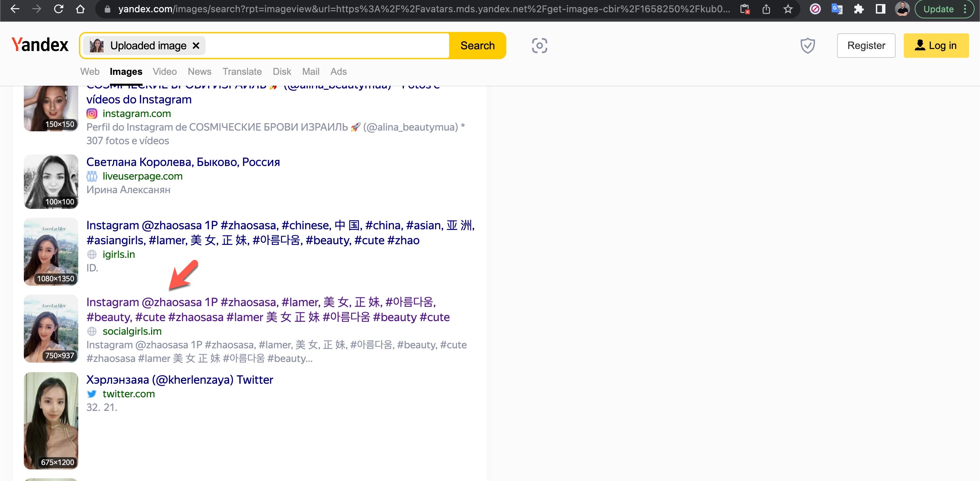Image resolution: width=980 pixels, height=481 pixels.
Task: Click the lock icon in address bar
Action: [107, 9]
